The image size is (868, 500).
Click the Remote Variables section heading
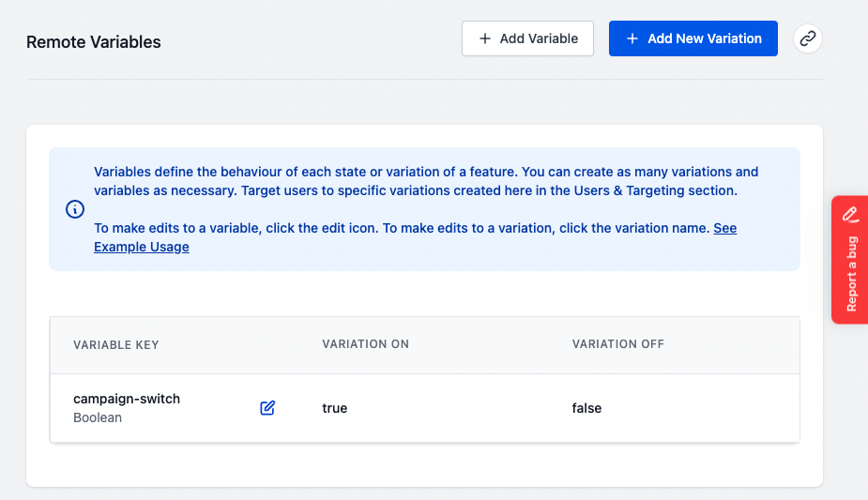pyautogui.click(x=94, y=42)
